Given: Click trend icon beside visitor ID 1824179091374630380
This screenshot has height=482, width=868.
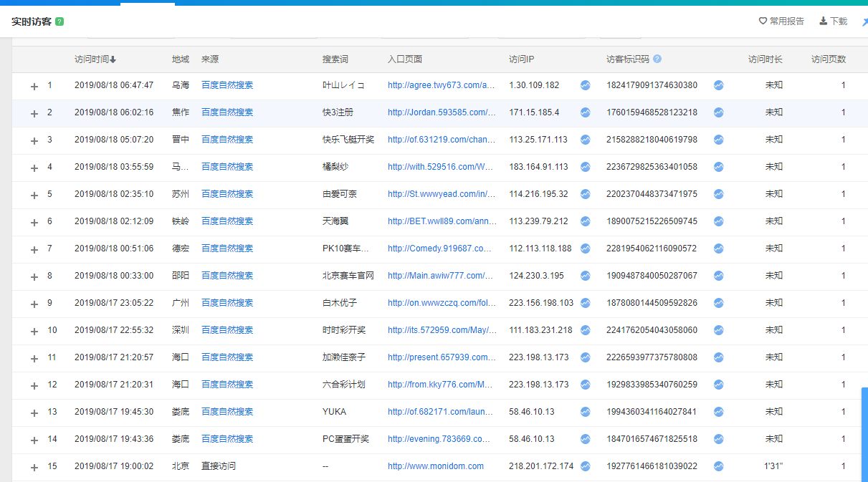Looking at the screenshot, I should pyautogui.click(x=719, y=85).
